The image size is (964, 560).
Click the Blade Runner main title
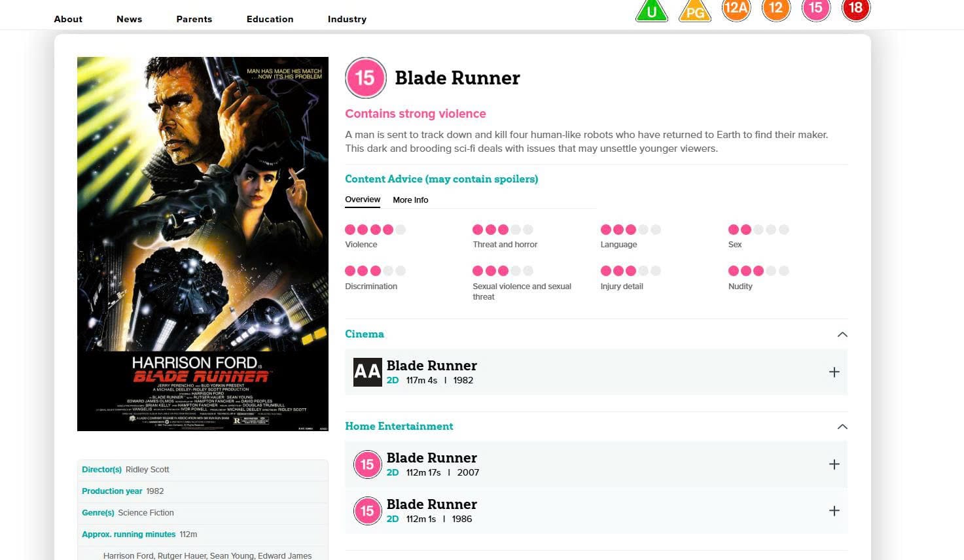(x=457, y=78)
